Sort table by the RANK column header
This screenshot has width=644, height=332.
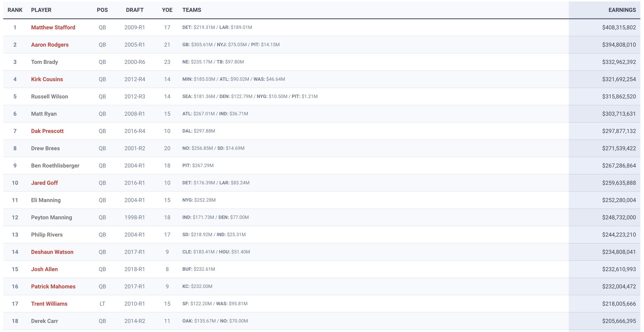(15, 10)
